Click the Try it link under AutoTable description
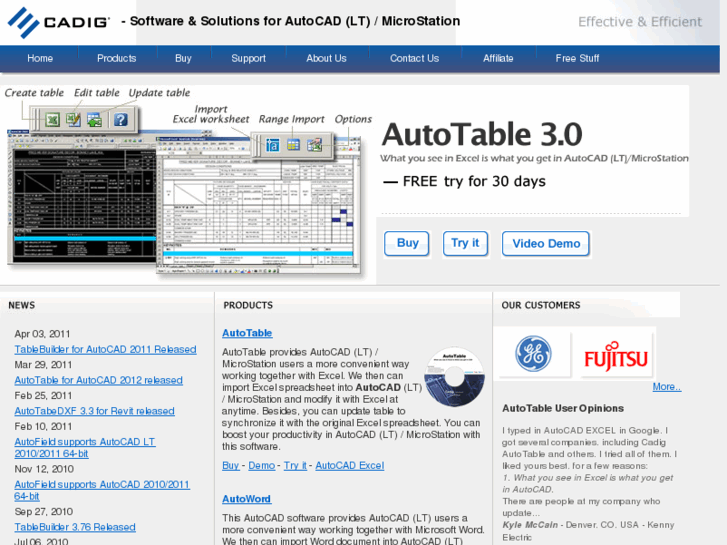Image resolution: width=727 pixels, height=545 pixels. [x=295, y=465]
